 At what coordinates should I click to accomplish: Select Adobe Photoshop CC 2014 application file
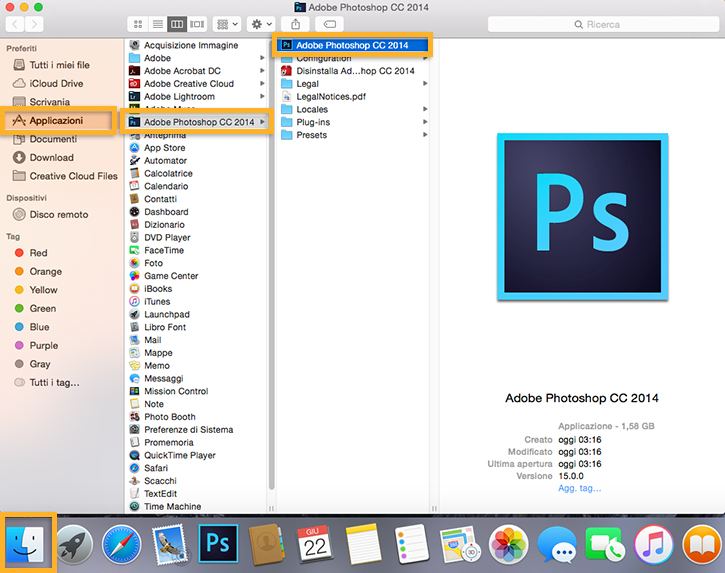pos(352,45)
